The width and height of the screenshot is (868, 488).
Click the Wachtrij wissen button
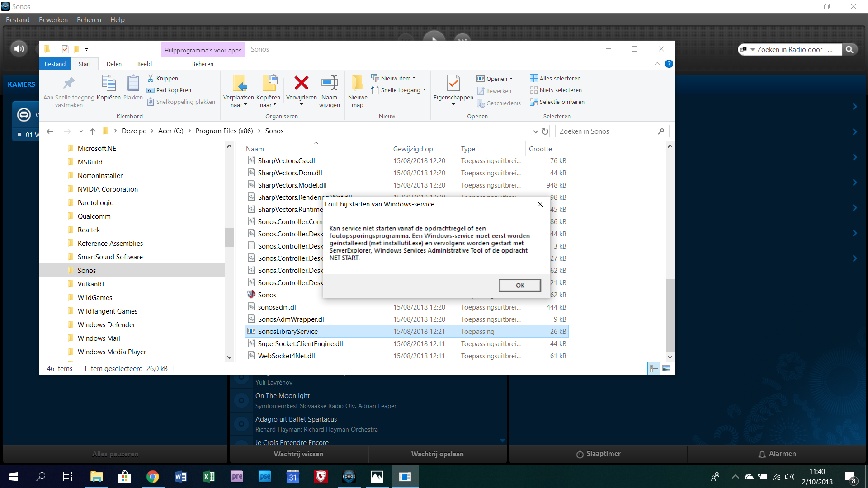click(x=298, y=454)
